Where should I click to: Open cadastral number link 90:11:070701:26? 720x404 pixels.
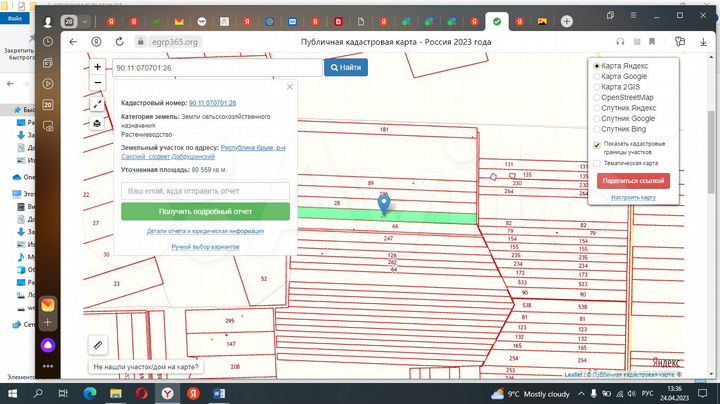[x=213, y=103]
